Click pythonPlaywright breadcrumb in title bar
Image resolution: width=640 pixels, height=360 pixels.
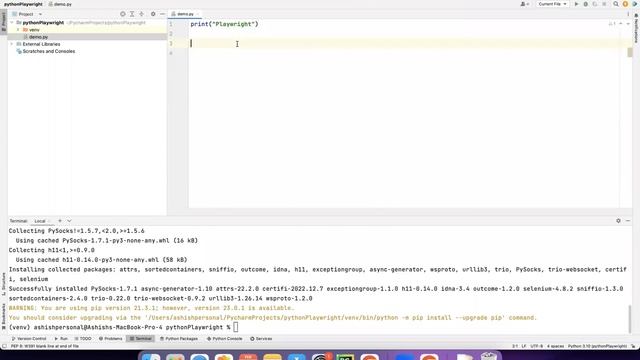point(23,4)
